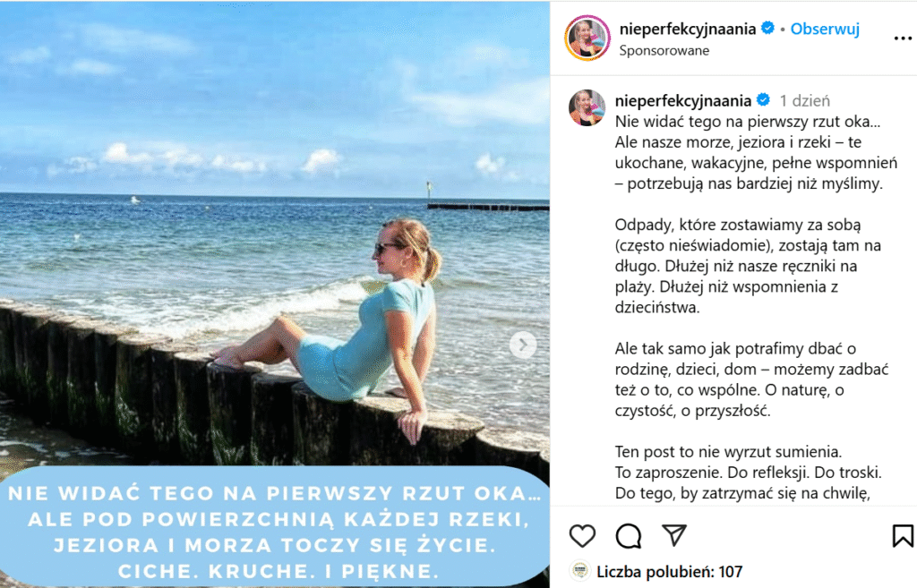917x588 pixels.
Task: Click the beach photo of the post
Action: point(275,234)
